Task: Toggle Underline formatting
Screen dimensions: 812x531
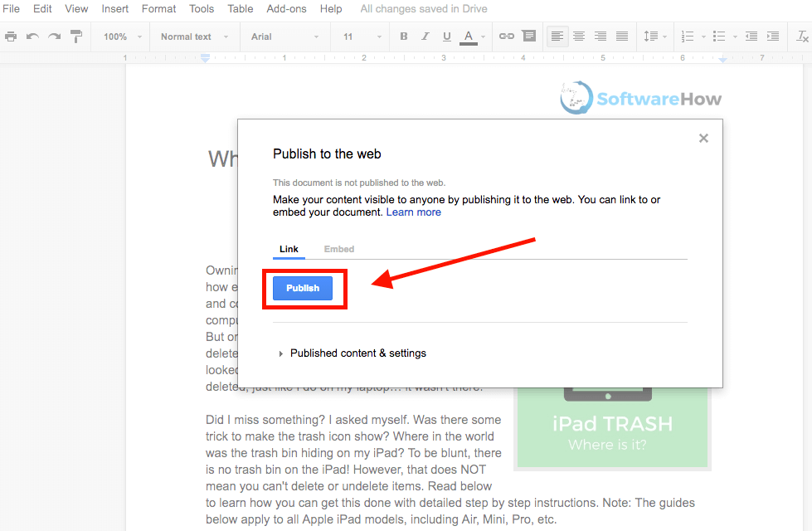Action: pyautogui.click(x=447, y=37)
